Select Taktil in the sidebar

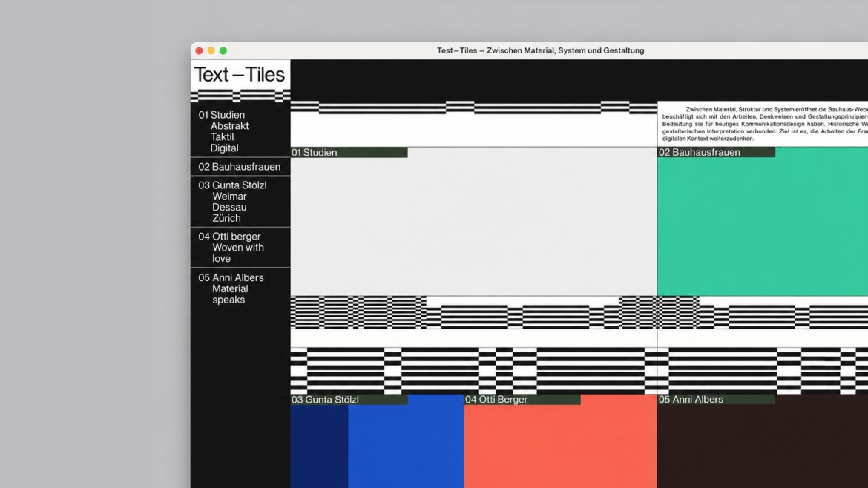(222, 137)
